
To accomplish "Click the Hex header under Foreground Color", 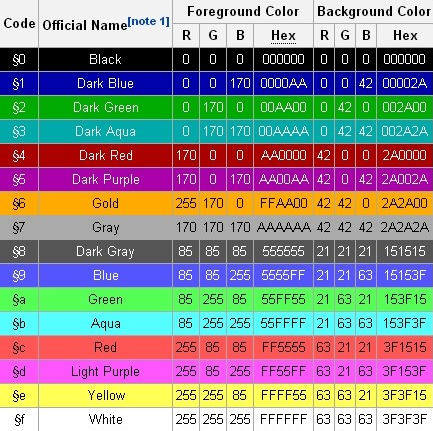I will (x=283, y=35).
